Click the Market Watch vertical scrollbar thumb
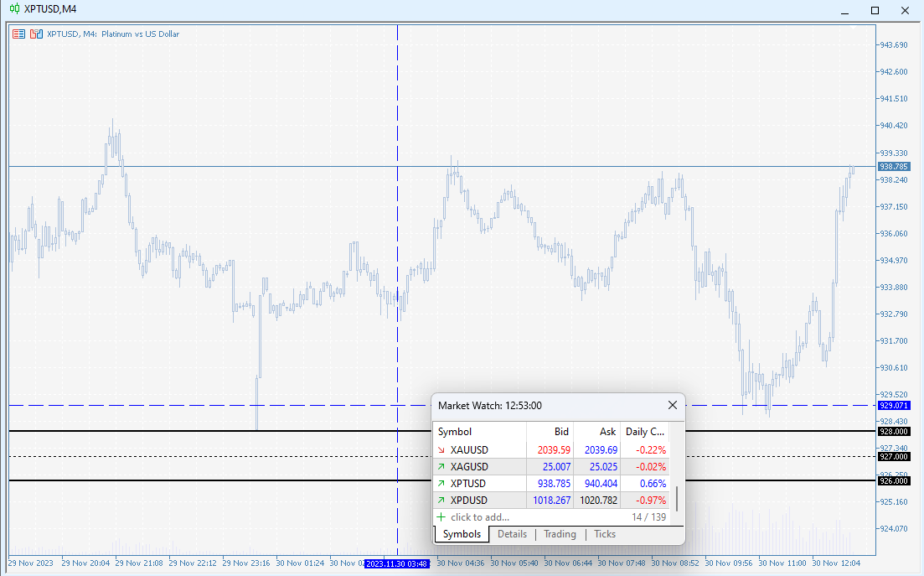 (677, 499)
